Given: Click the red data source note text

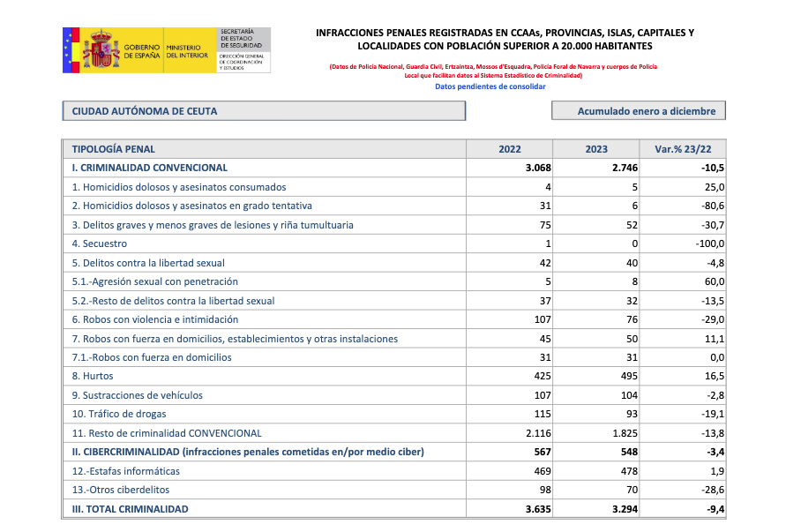Looking at the screenshot, I should [x=493, y=71].
